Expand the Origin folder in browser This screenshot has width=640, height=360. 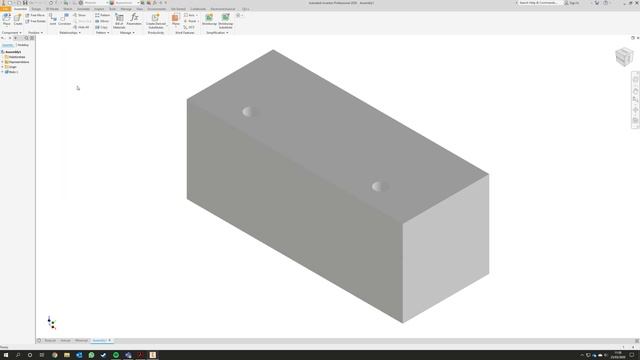click(x=2, y=67)
